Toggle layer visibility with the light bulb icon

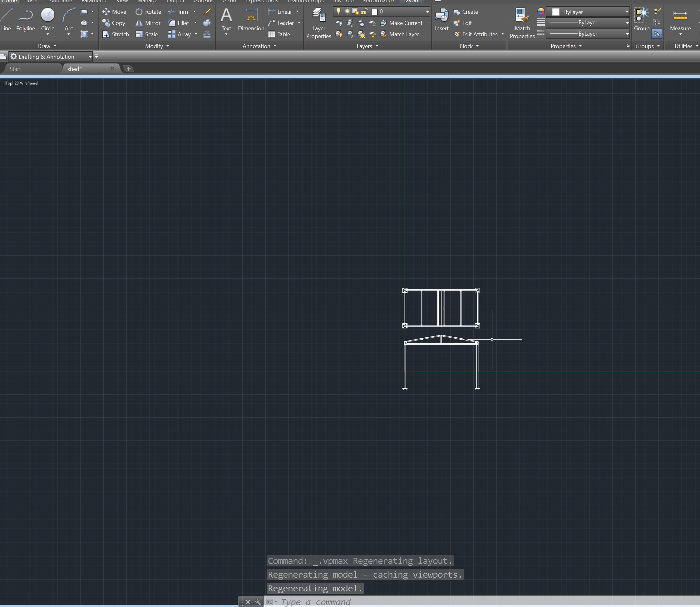click(x=338, y=11)
